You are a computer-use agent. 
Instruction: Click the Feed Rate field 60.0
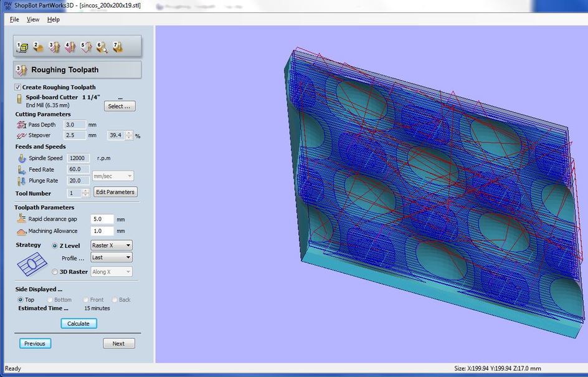pyautogui.click(x=78, y=169)
